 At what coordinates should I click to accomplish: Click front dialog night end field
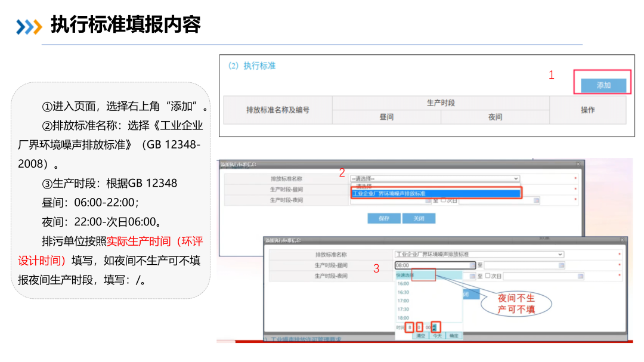click(543, 276)
